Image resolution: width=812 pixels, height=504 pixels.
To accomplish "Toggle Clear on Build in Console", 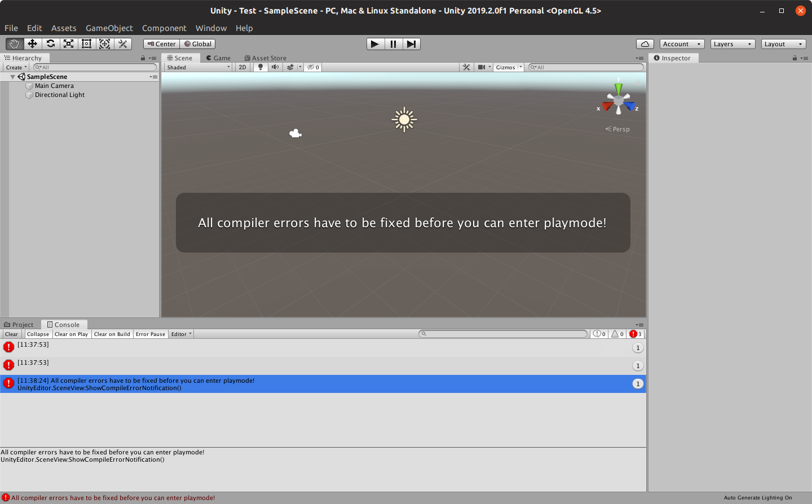I will (112, 334).
